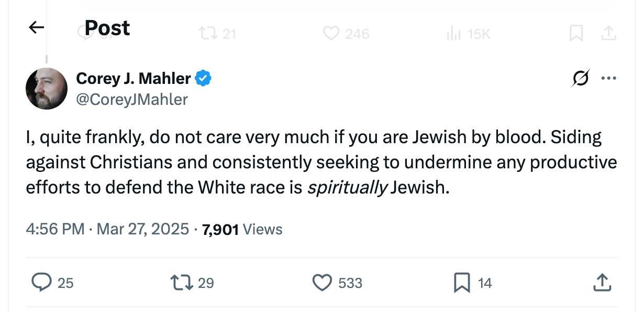644x312 pixels.
Task: Bookmark the upper post at top right
Action: 576,34
